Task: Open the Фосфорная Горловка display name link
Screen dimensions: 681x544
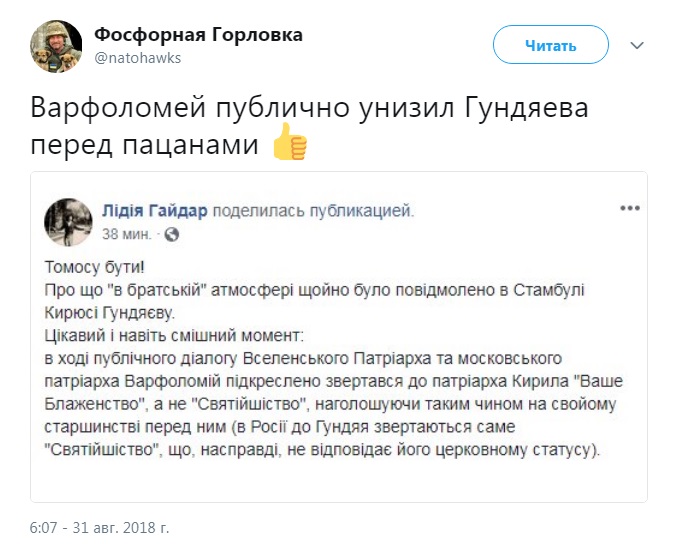Action: (198, 35)
